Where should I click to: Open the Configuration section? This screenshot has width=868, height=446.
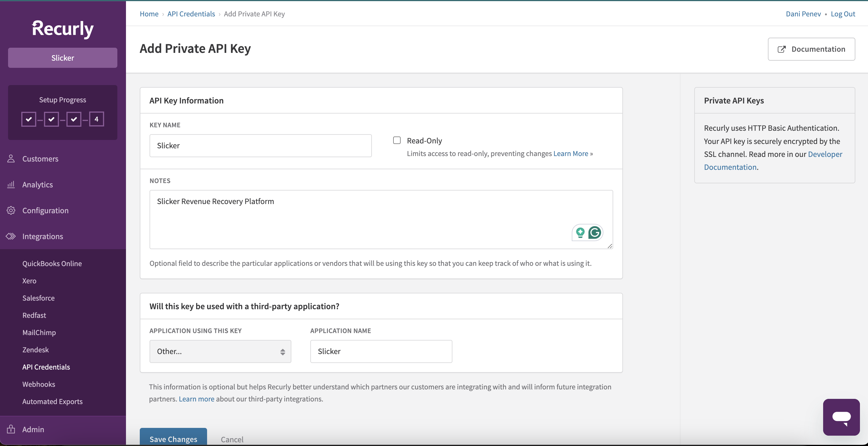45,210
